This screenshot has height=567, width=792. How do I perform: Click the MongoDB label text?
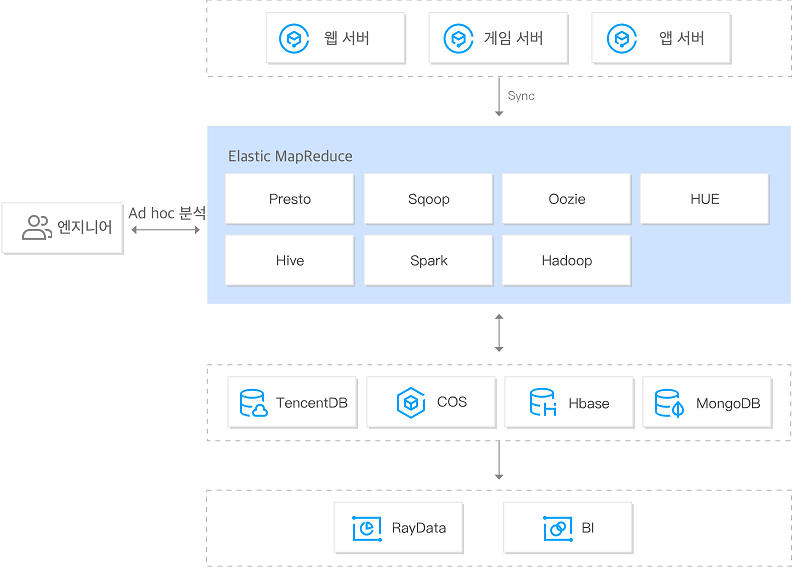pos(728,403)
